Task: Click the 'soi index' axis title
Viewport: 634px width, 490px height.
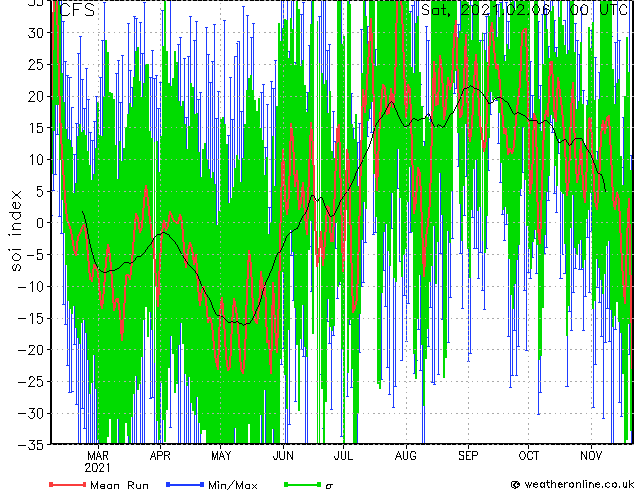Action: click(15, 231)
